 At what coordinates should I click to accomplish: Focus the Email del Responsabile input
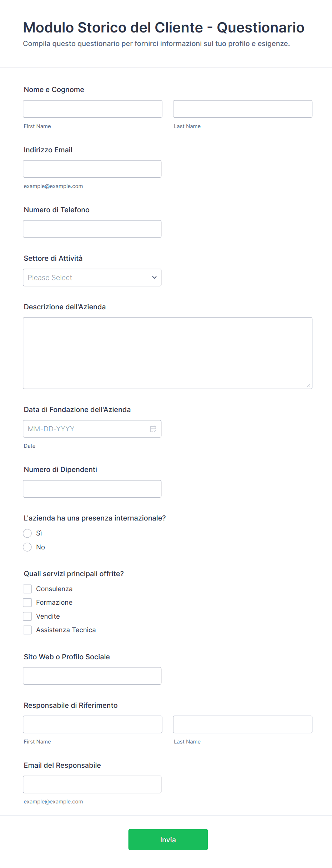coord(92,785)
